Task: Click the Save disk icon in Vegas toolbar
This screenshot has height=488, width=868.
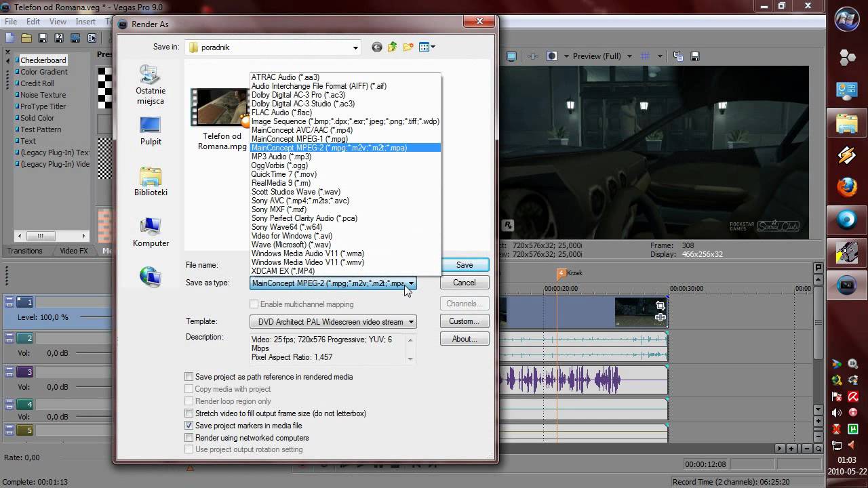Action: tap(43, 38)
